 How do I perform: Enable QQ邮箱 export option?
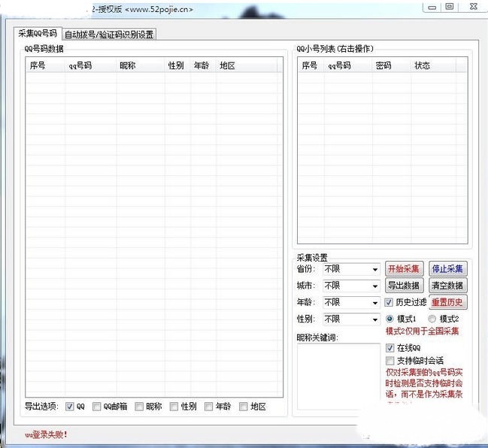(x=97, y=407)
